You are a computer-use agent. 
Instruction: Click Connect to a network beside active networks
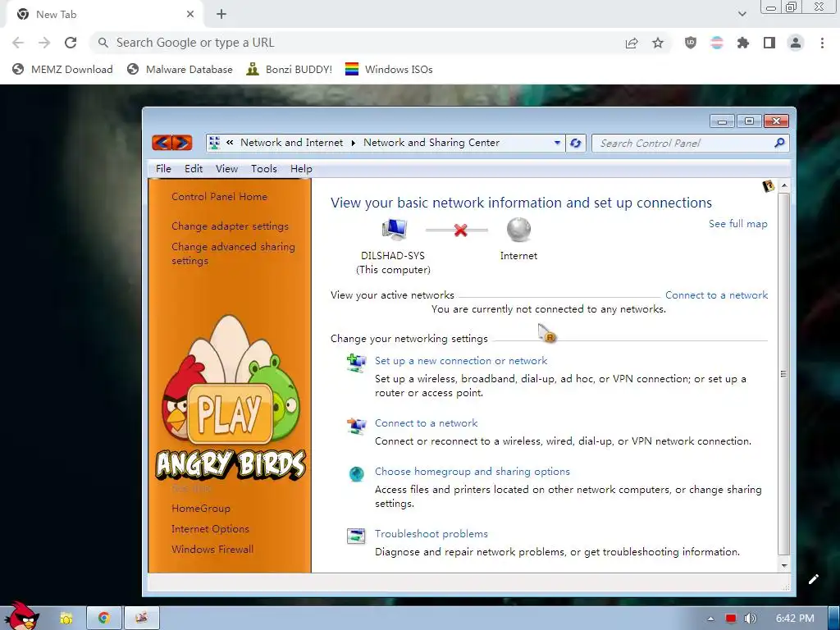pyautogui.click(x=716, y=295)
